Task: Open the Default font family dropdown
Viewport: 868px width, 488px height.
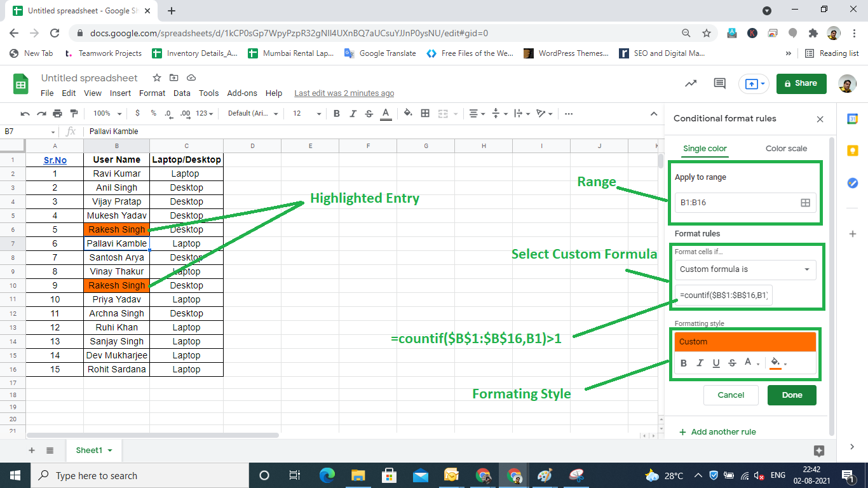Action: coord(253,113)
